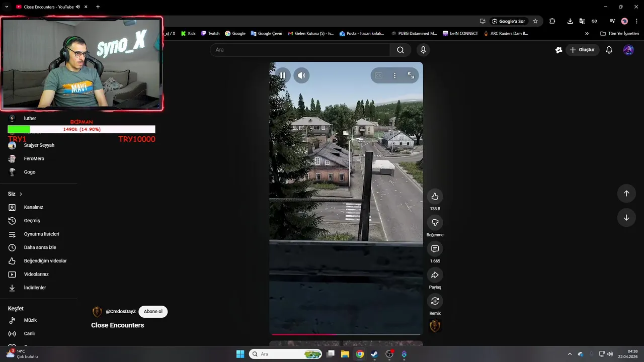Start voice search with microphone icon
644x362 pixels.
(423, 50)
